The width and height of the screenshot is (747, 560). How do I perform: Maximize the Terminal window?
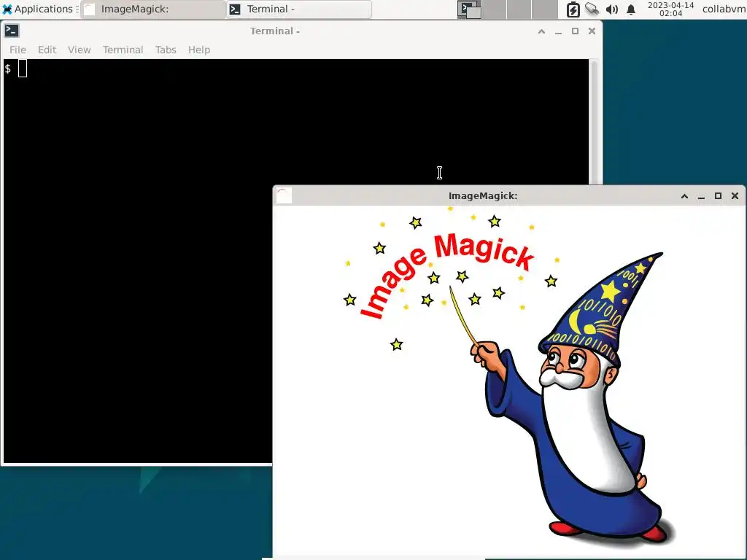[x=575, y=31]
